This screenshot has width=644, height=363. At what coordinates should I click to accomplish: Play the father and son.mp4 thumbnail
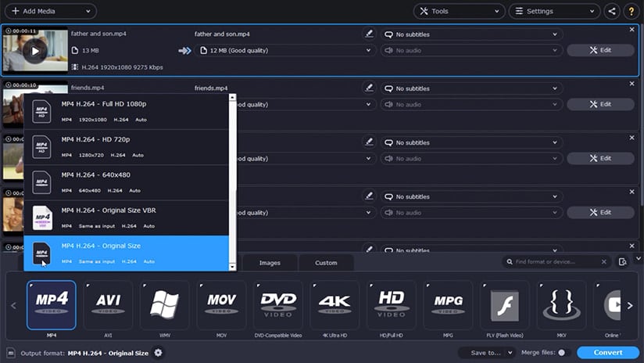point(34,51)
